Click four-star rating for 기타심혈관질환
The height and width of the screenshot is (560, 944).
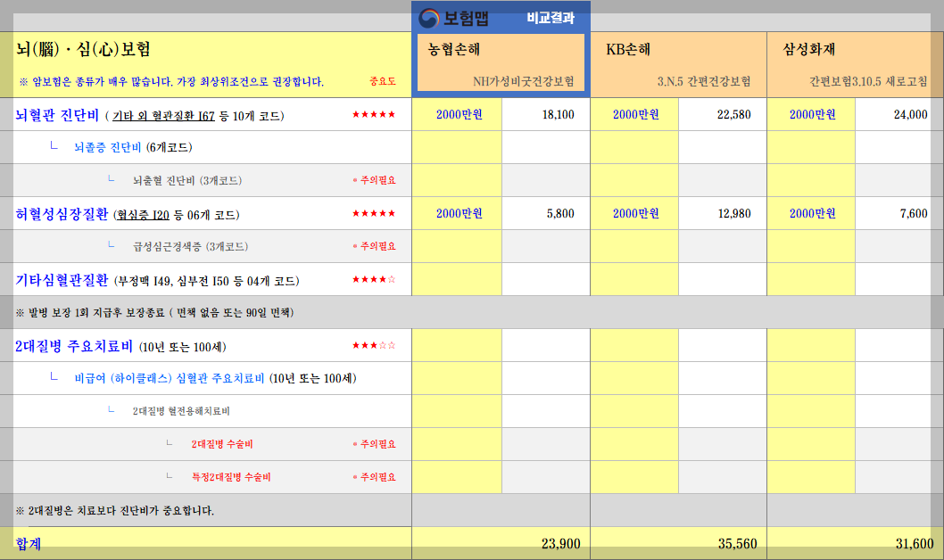pos(374,279)
